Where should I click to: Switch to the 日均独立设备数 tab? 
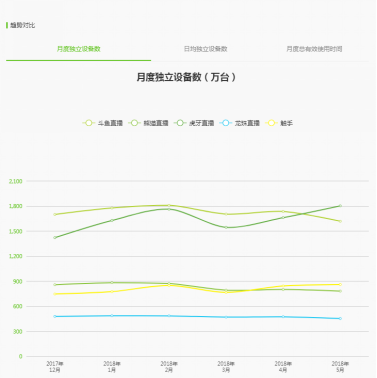click(x=206, y=49)
